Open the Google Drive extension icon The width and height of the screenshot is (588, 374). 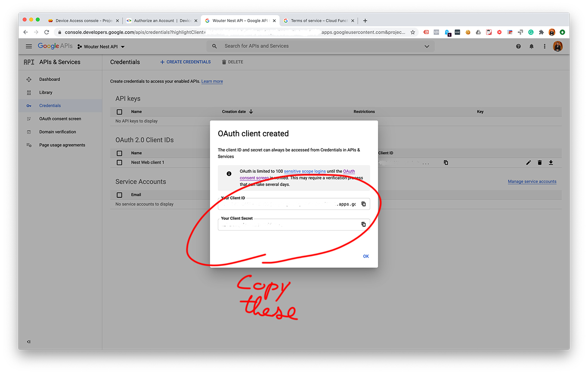coord(479,32)
